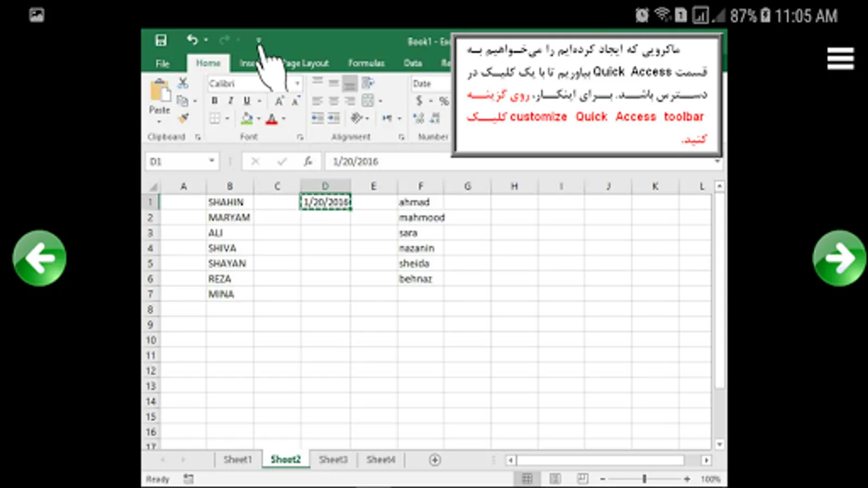This screenshot has width=868, height=488.
Task: Open the Paste options dropdown arrow
Action: (159, 121)
